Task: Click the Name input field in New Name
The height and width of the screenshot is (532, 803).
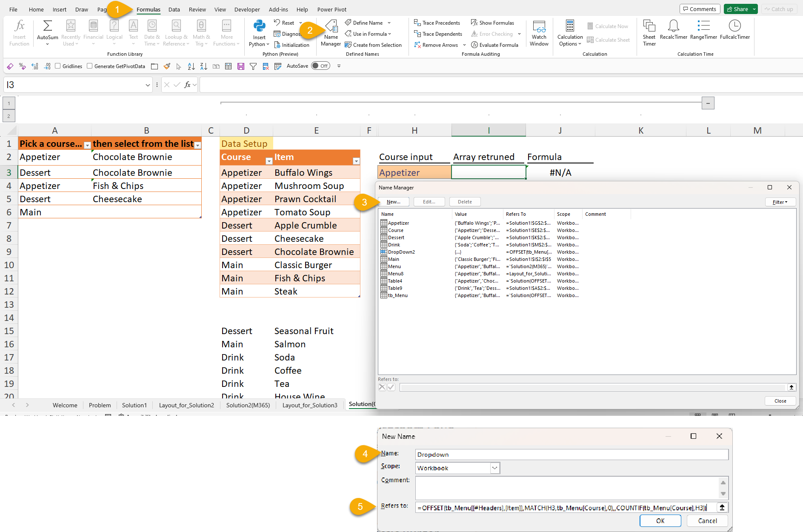Action: (x=572, y=455)
